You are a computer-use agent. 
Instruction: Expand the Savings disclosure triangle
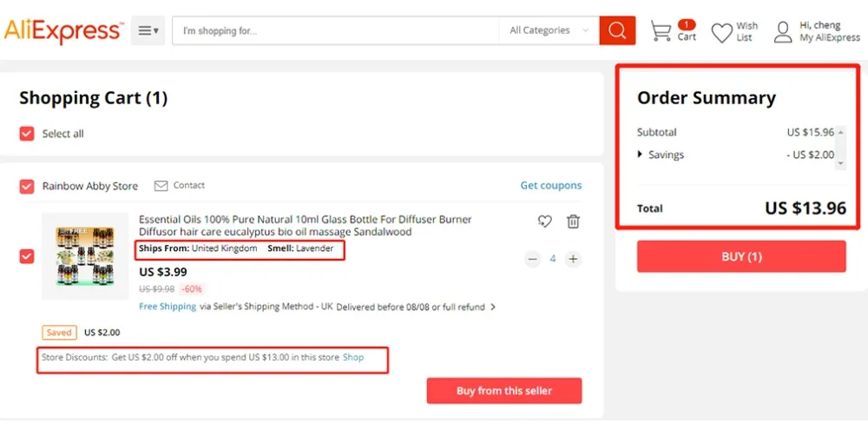(641, 155)
